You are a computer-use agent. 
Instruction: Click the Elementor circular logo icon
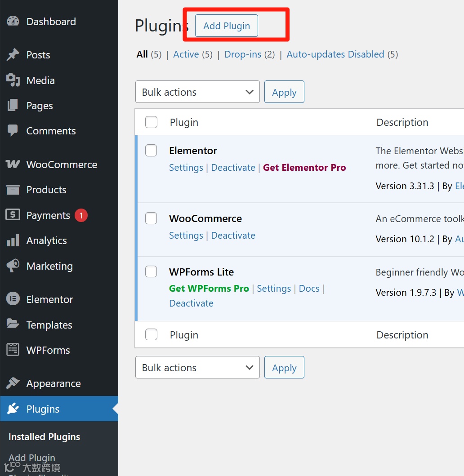pyautogui.click(x=13, y=299)
